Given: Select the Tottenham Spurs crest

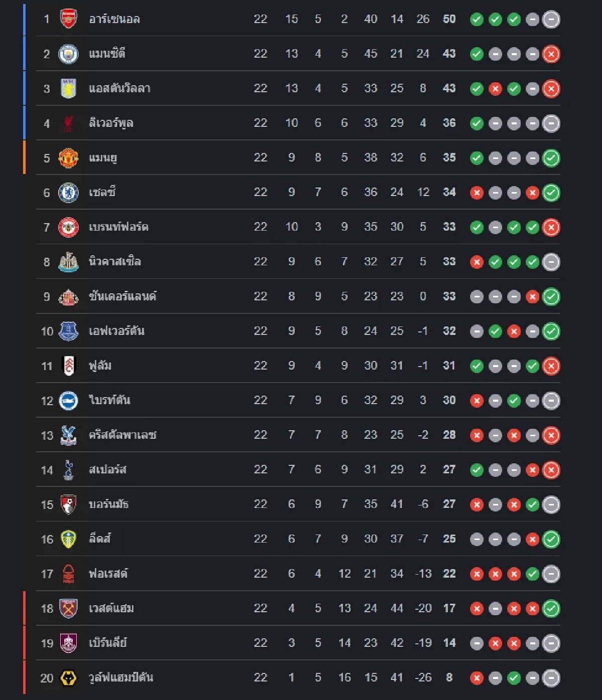Looking at the screenshot, I should coord(68,470).
